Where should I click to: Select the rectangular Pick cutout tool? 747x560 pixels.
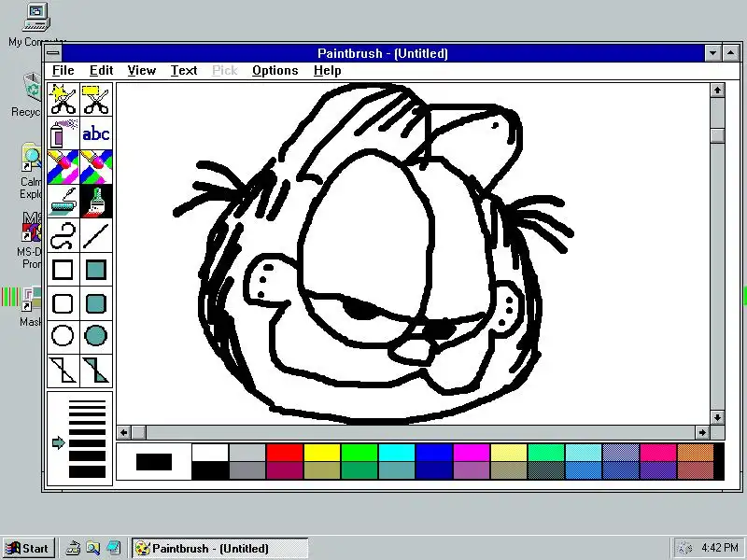click(96, 99)
